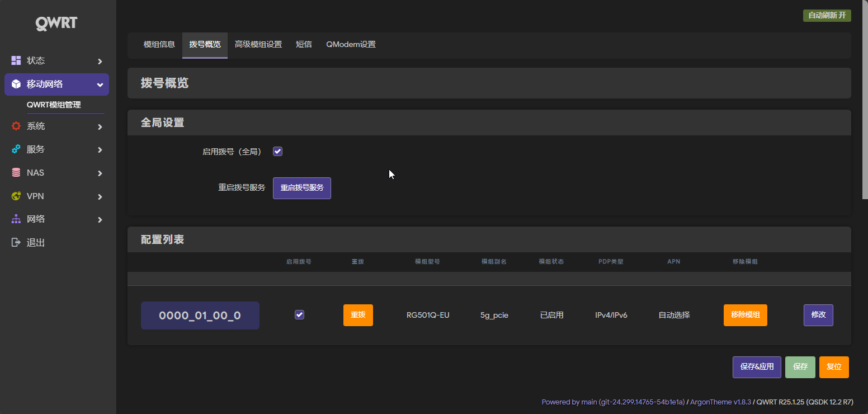The image size is (868, 414).
Task: Open the 网络 network icon
Action: (x=15, y=219)
